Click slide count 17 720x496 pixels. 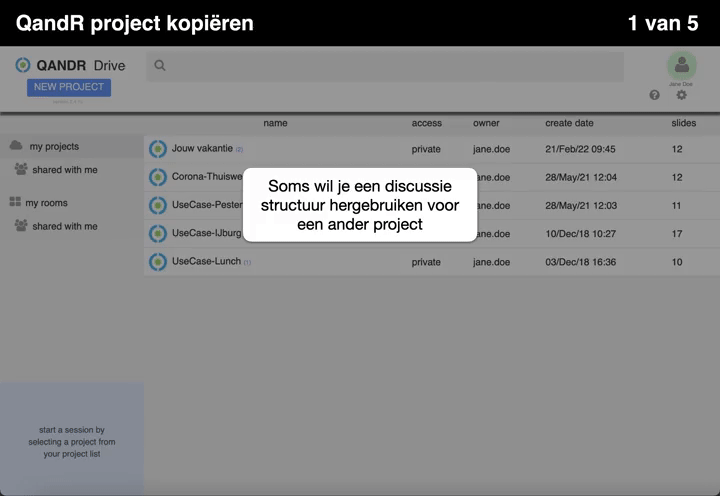(x=677, y=234)
